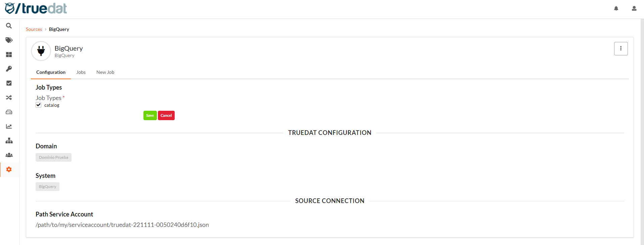Open the notifications bell

[616, 8]
